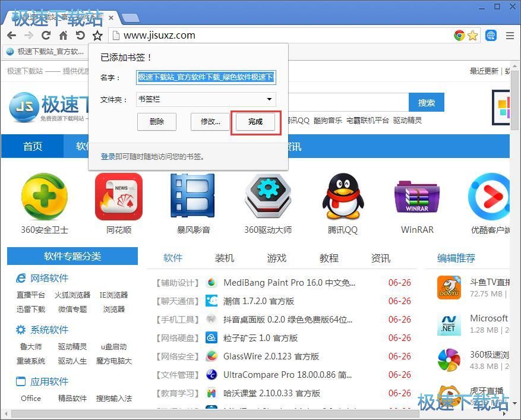This screenshot has width=521, height=420.
Task: Open the 暴风影音 app icon
Action: pyautogui.click(x=192, y=195)
